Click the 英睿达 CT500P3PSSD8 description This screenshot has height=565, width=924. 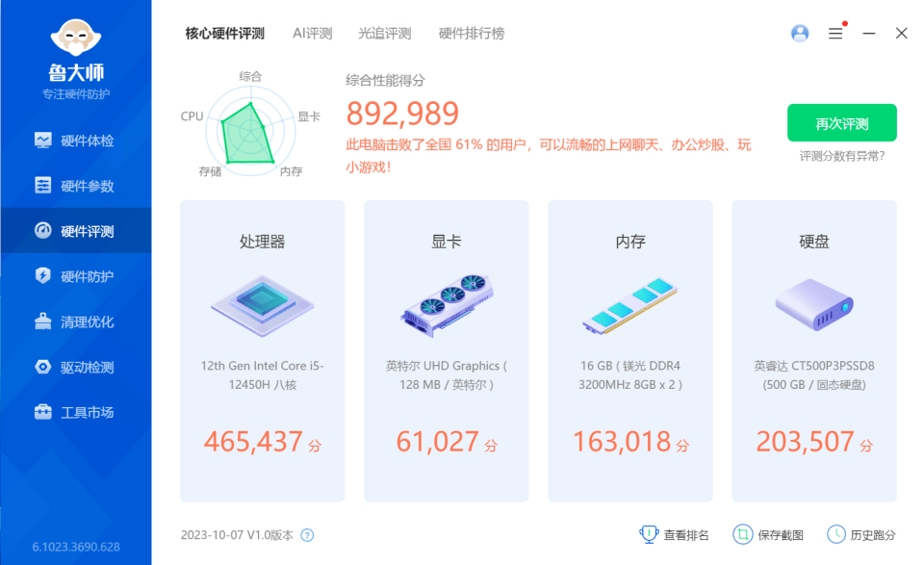pos(814,375)
